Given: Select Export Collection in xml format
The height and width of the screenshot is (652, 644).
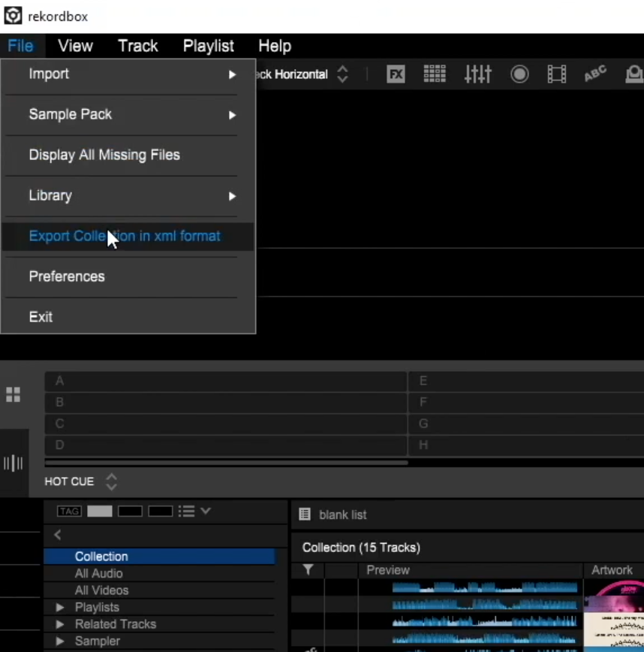Looking at the screenshot, I should coord(128,236).
